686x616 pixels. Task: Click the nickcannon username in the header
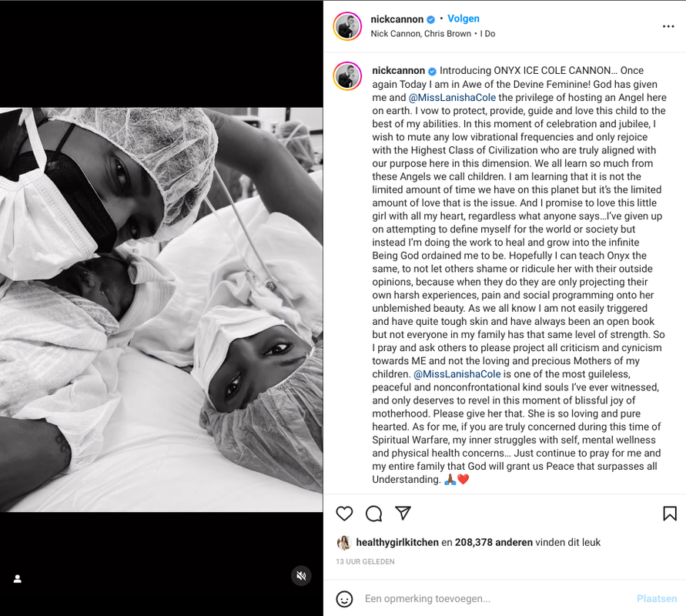click(397, 19)
